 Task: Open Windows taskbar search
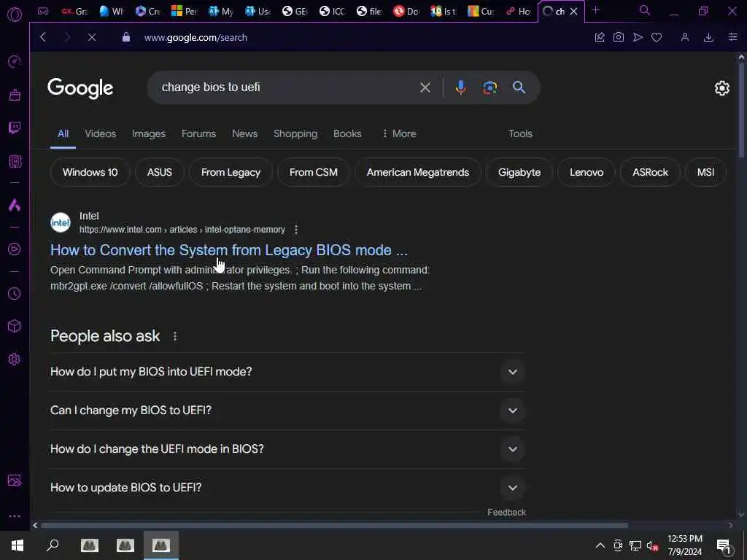click(53, 545)
